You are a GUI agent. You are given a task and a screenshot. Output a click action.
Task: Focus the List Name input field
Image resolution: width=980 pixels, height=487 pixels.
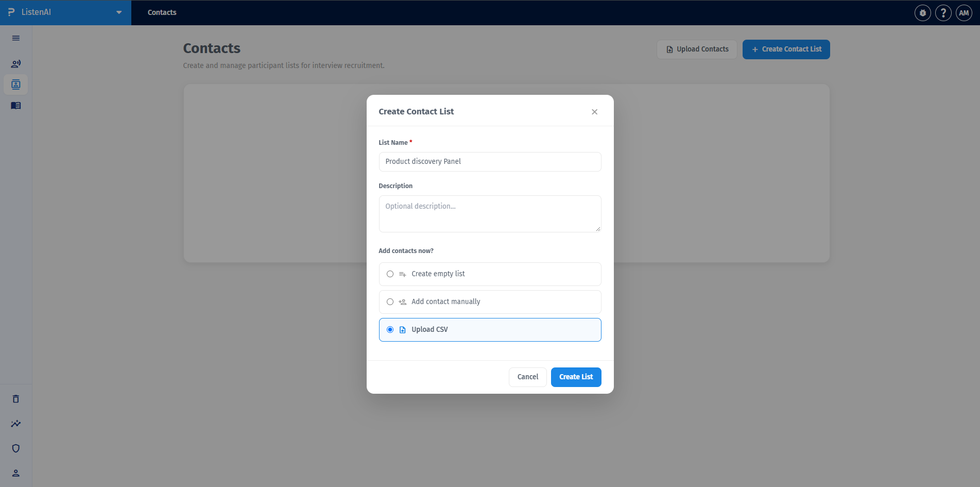pos(490,162)
